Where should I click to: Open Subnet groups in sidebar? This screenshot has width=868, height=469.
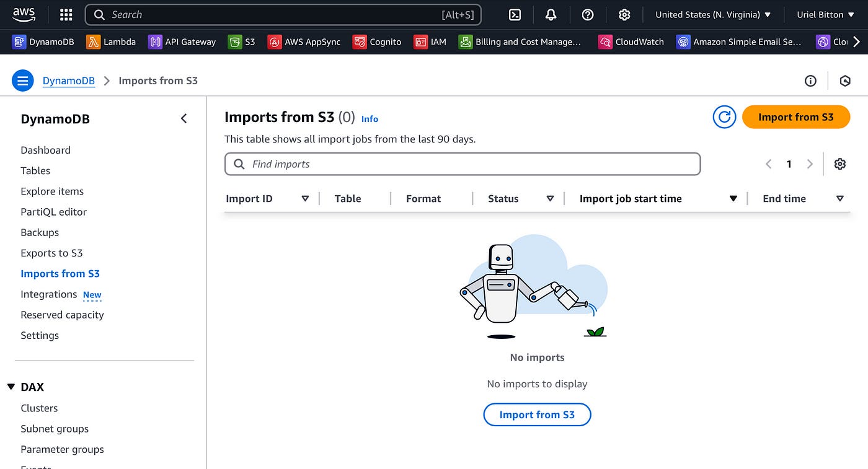pos(55,428)
